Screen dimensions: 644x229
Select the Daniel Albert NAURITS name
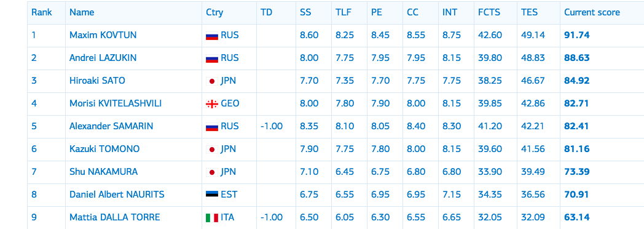(x=117, y=194)
